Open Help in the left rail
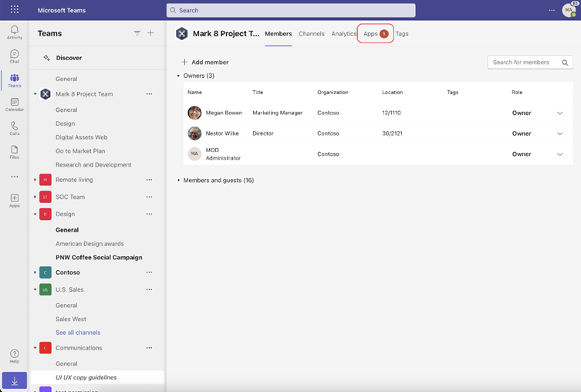 point(15,356)
